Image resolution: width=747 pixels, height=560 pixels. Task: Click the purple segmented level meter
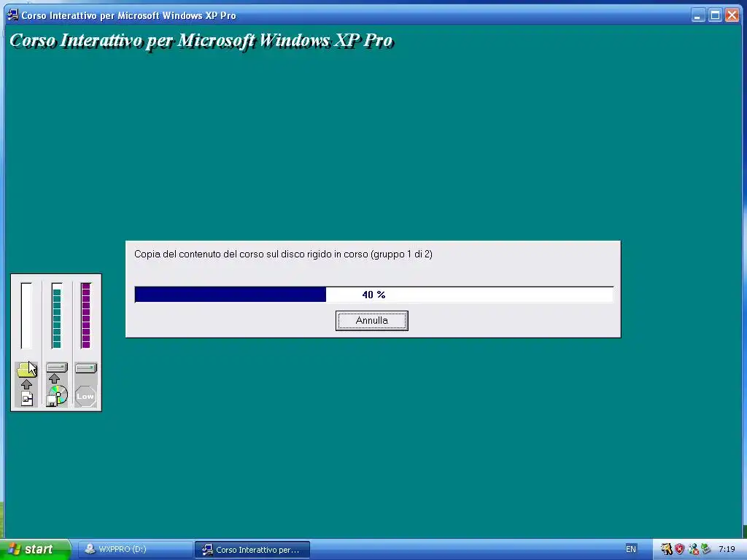[x=86, y=315]
